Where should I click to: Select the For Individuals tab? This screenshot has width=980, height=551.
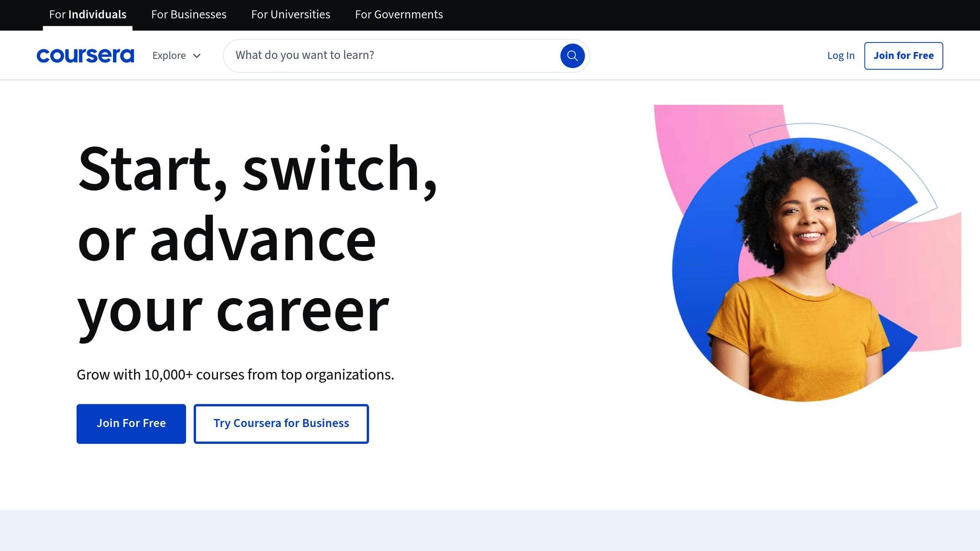[88, 15]
